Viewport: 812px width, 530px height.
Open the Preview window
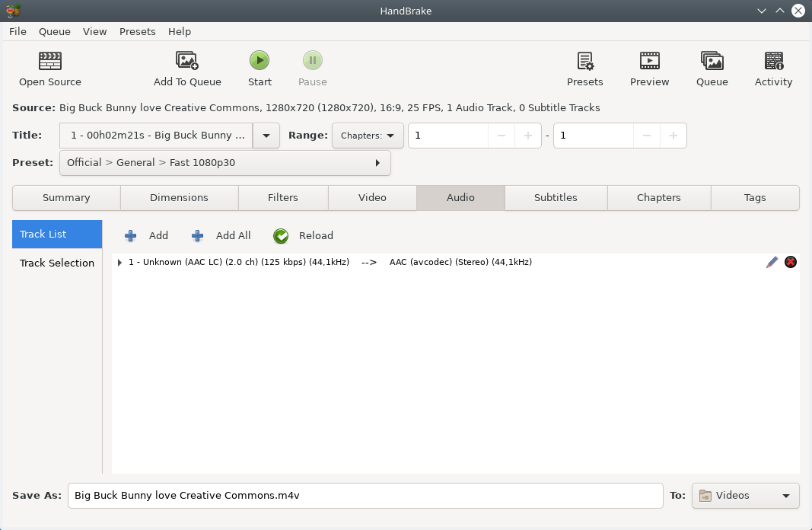tap(648, 68)
